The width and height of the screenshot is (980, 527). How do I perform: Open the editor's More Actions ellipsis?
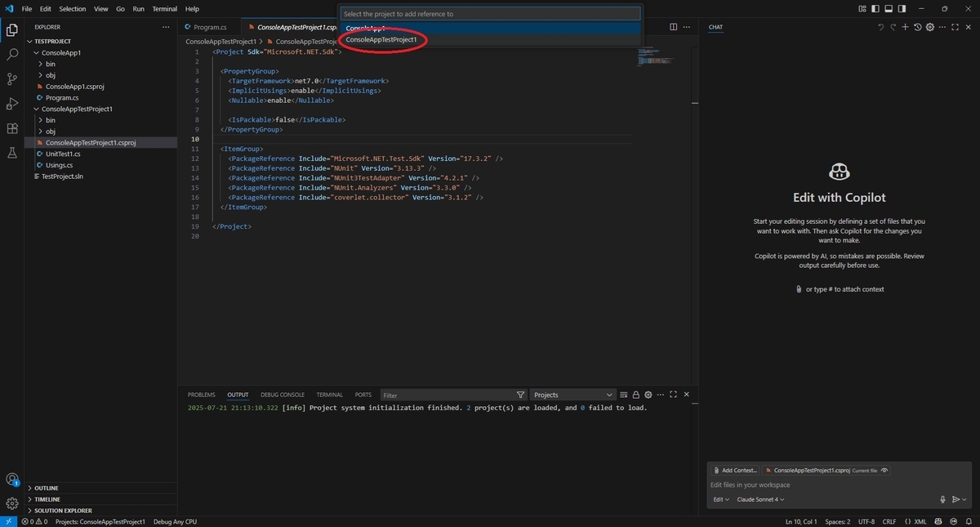(x=687, y=27)
